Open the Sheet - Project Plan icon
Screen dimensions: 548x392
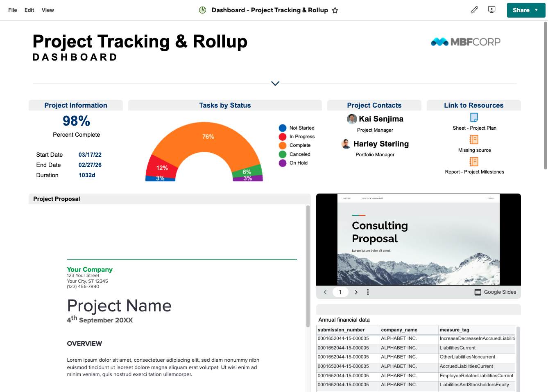coord(474,117)
